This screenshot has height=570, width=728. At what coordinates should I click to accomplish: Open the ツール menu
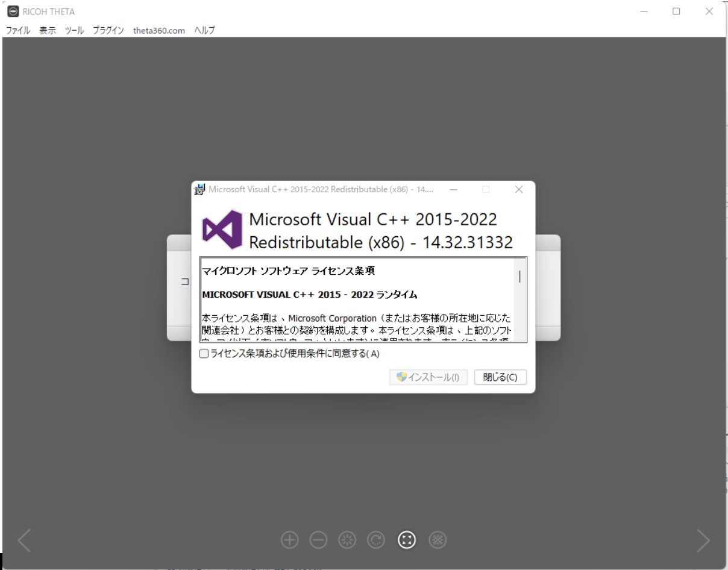point(75,30)
